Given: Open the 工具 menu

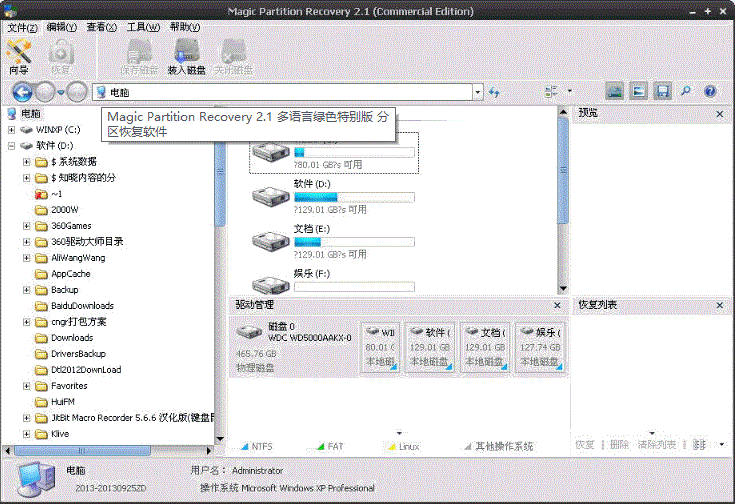Looking at the screenshot, I should 143,27.
